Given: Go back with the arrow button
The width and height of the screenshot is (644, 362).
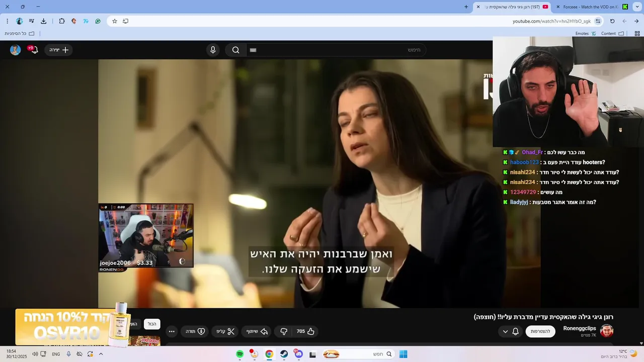Looking at the screenshot, I should click(x=636, y=21).
